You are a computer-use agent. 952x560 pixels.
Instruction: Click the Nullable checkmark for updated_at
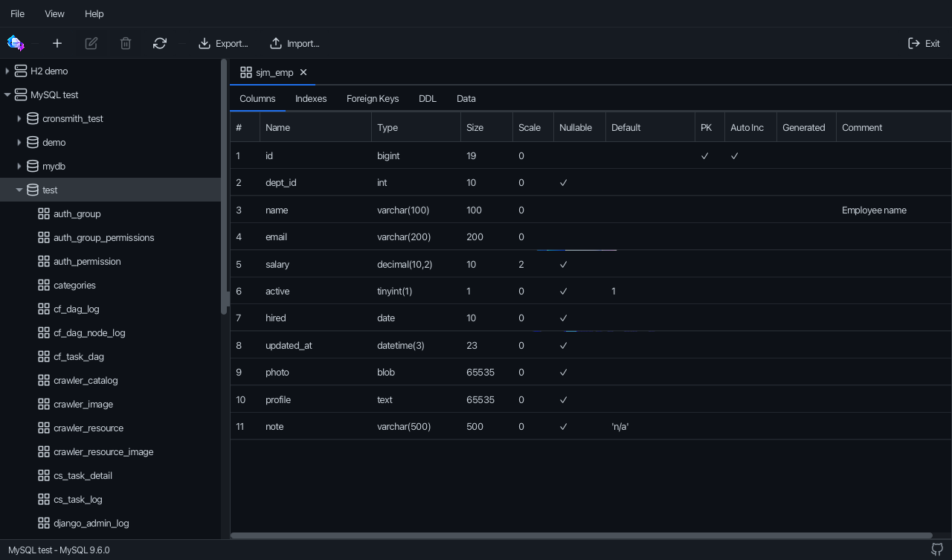(564, 345)
